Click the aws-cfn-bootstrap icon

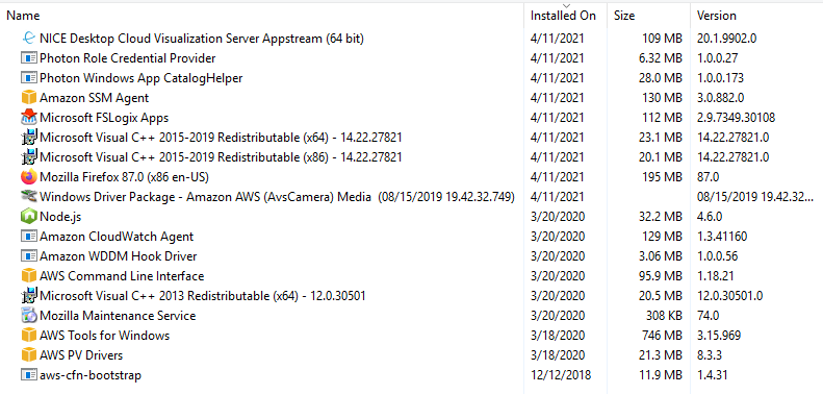click(x=29, y=375)
